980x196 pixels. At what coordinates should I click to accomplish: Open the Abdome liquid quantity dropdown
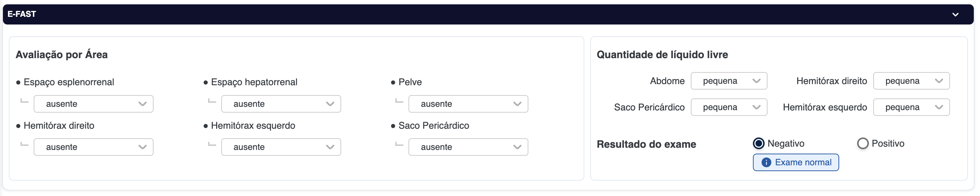[x=728, y=81]
